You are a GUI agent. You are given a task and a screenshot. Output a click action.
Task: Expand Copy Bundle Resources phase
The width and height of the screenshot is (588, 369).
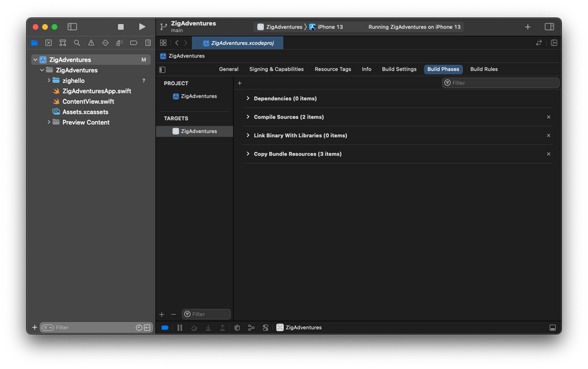click(x=248, y=154)
